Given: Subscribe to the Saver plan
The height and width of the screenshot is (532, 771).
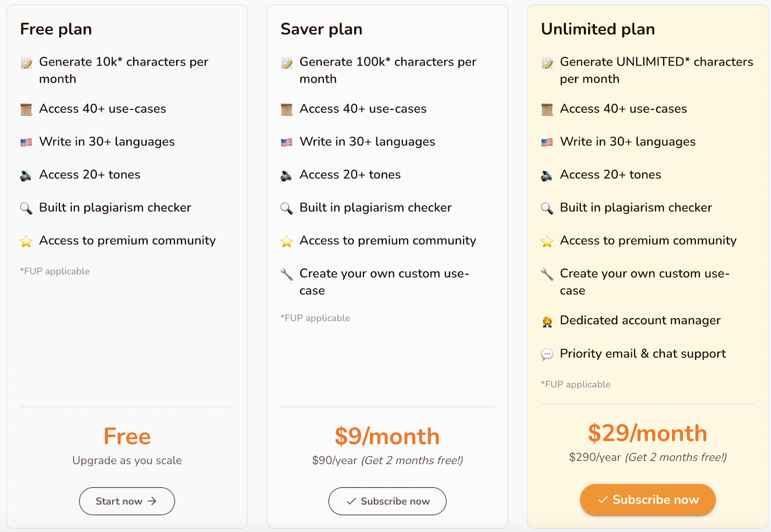Looking at the screenshot, I should [387, 501].
